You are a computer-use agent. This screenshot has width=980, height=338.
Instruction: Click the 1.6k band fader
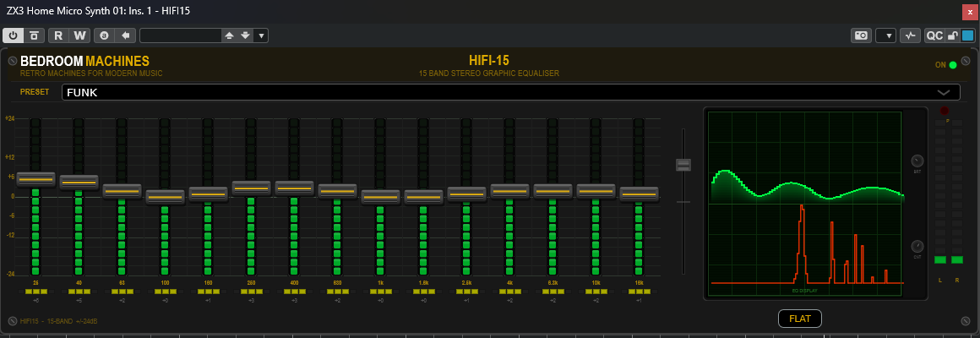tap(424, 197)
